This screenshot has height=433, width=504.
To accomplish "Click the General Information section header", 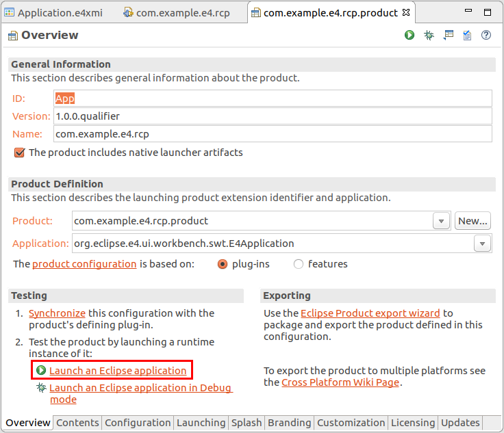I will [x=252, y=64].
